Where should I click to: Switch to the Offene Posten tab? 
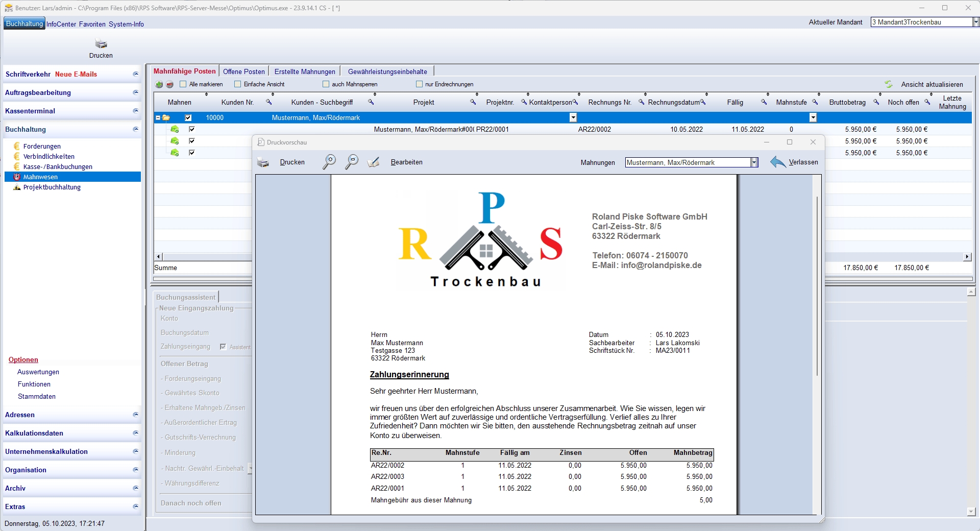(244, 71)
